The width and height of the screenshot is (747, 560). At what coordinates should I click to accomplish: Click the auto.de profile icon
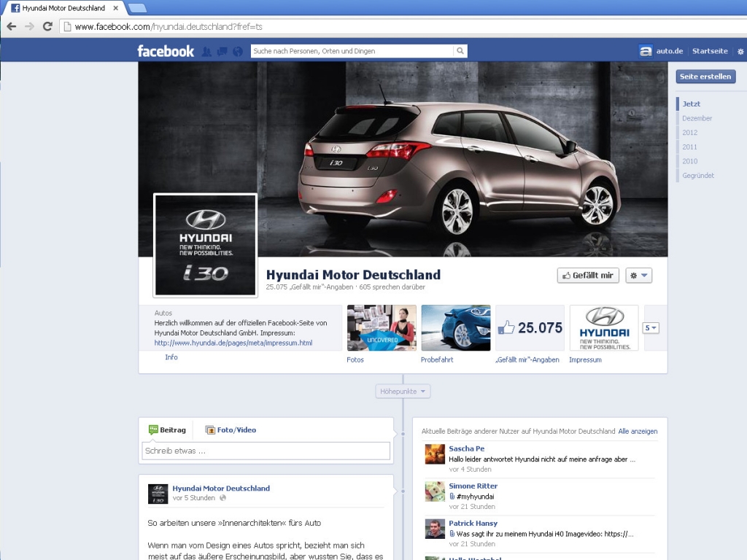[646, 51]
